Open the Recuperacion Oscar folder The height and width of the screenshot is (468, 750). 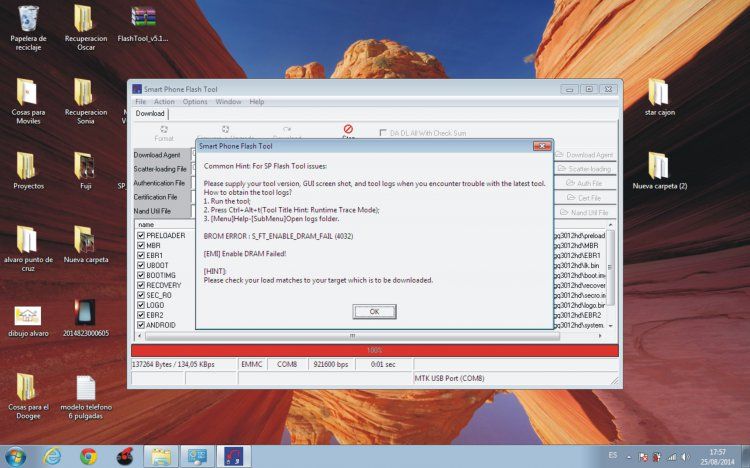pos(86,28)
